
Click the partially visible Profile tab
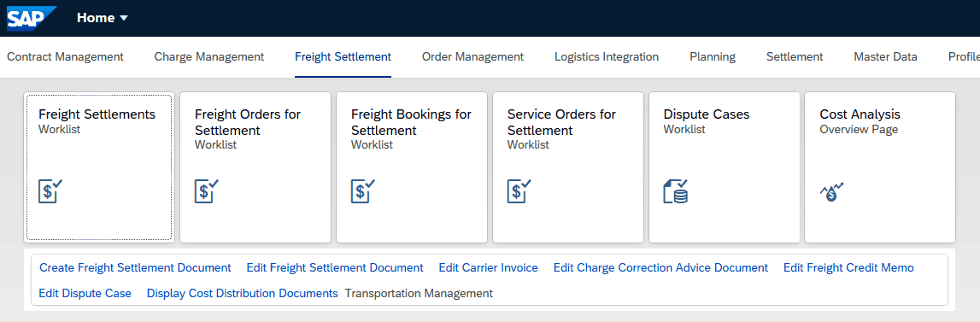[x=964, y=57]
